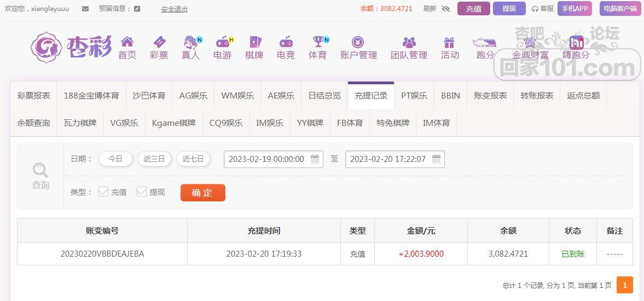The image size is (644, 301).
Task: Open the 手机APP button
Action: [x=575, y=9]
